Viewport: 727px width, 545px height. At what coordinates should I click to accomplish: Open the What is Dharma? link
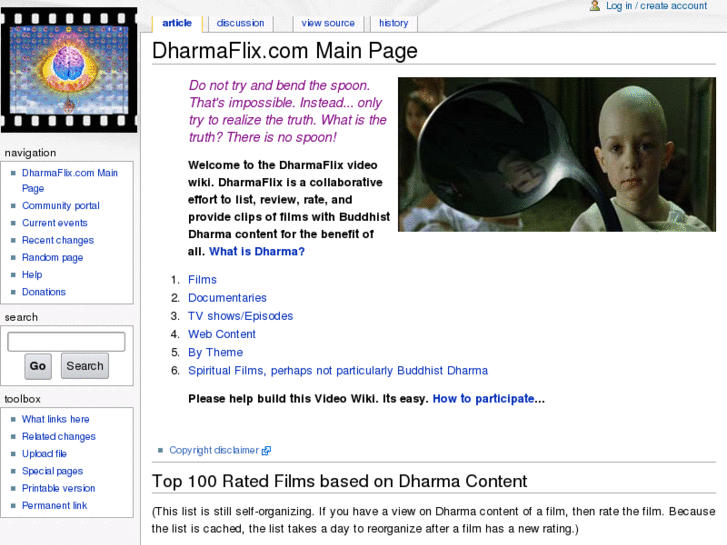point(257,251)
